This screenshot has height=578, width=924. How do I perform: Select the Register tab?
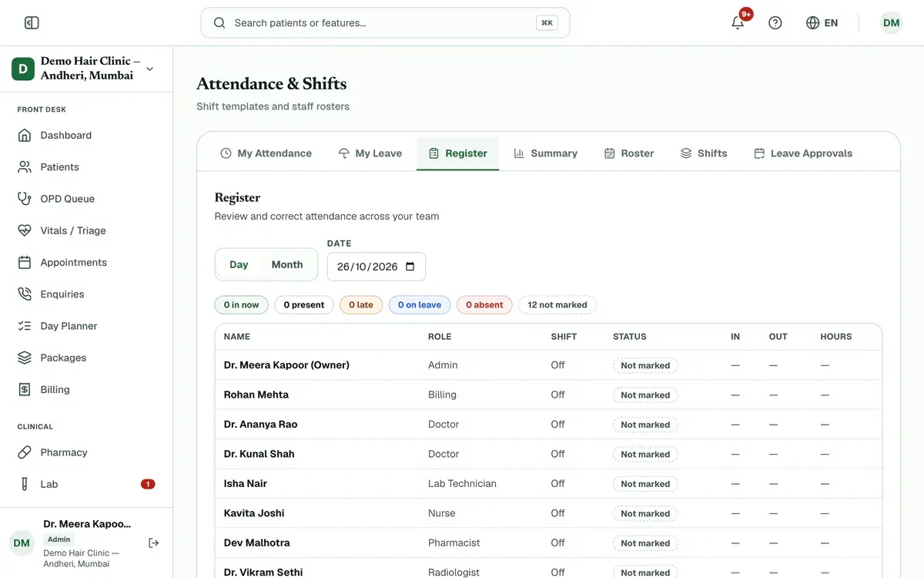tap(457, 153)
